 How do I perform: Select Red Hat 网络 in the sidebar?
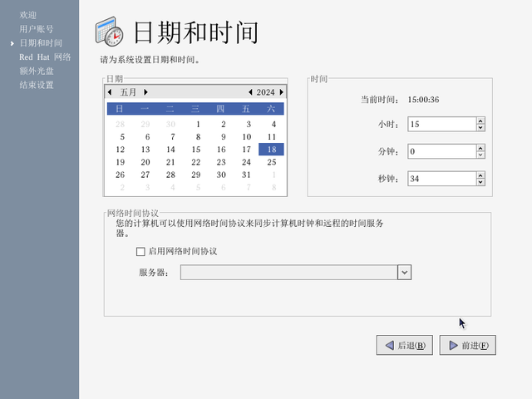click(45, 57)
